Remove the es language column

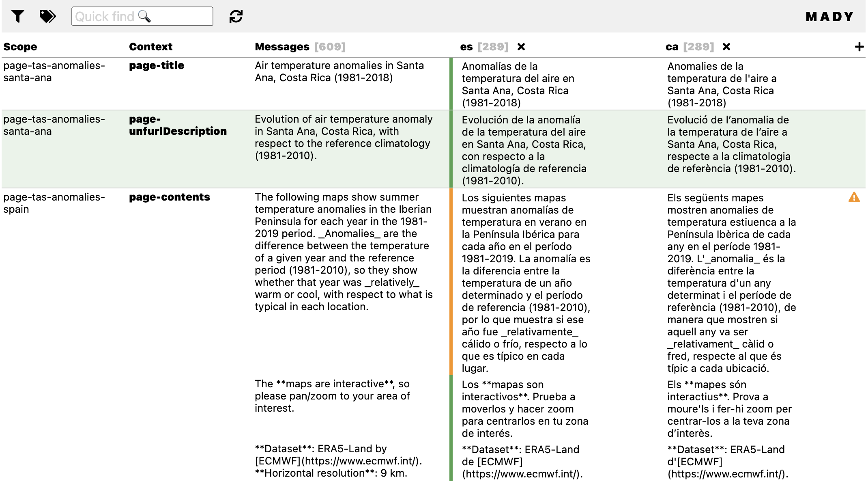tap(521, 47)
